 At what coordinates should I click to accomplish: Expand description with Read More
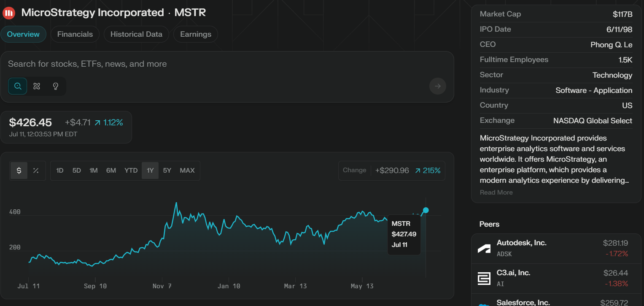coord(496,192)
